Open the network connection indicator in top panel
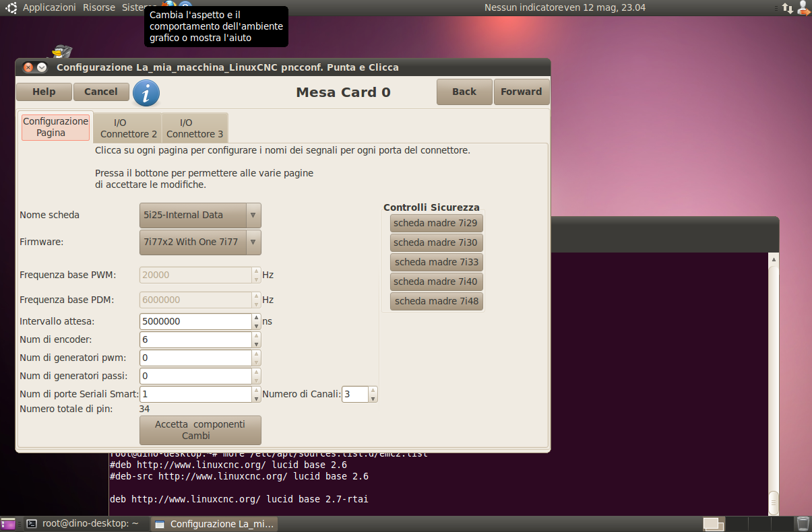Viewport: 812px width, 532px height. coord(787,7)
